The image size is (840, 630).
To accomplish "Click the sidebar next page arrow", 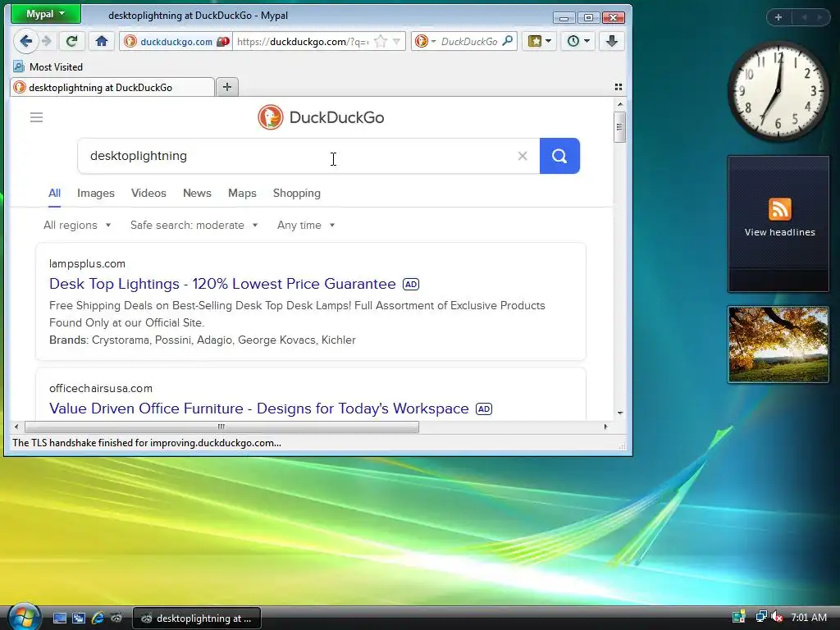I will (819, 17).
